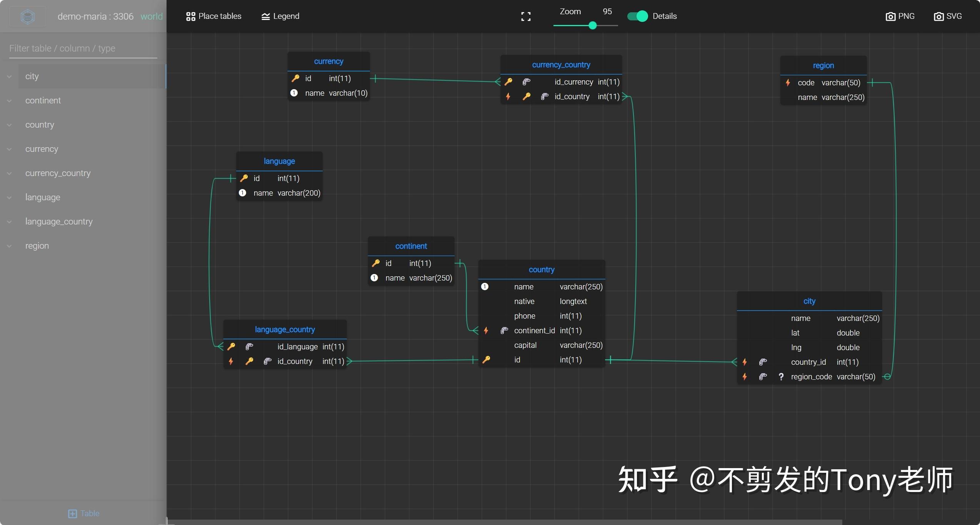The width and height of the screenshot is (980, 525).
Task: Open the Place tables menu
Action: 214,16
